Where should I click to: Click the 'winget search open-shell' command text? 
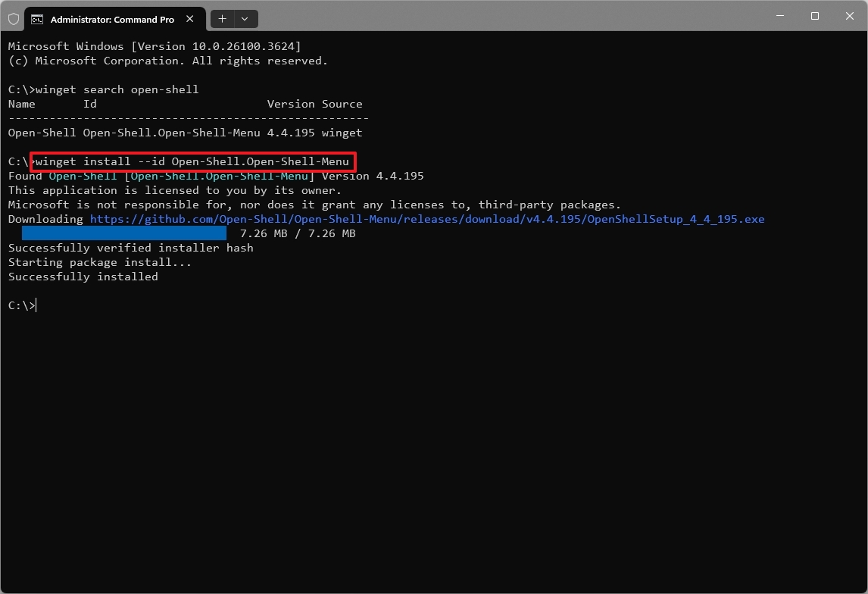(x=117, y=89)
